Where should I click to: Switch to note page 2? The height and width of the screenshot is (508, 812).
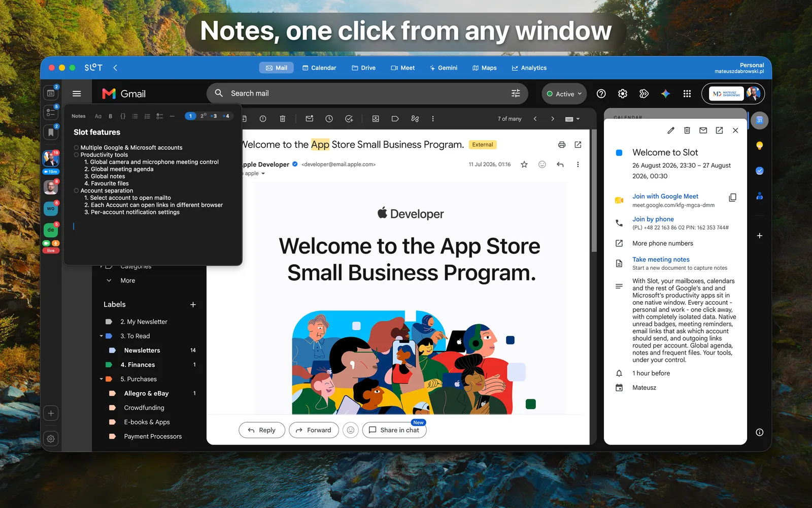click(203, 116)
